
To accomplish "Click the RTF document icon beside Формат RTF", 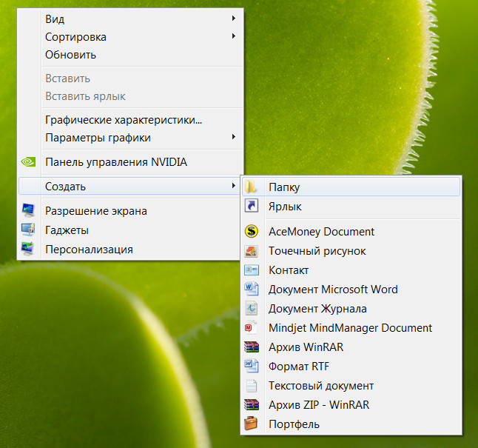I will tap(252, 367).
